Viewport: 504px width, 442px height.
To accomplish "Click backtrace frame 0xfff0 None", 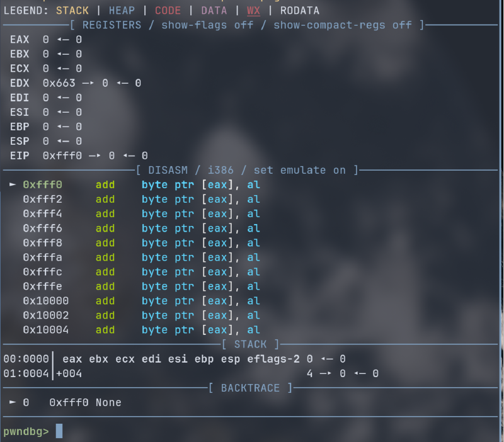I will (85, 402).
